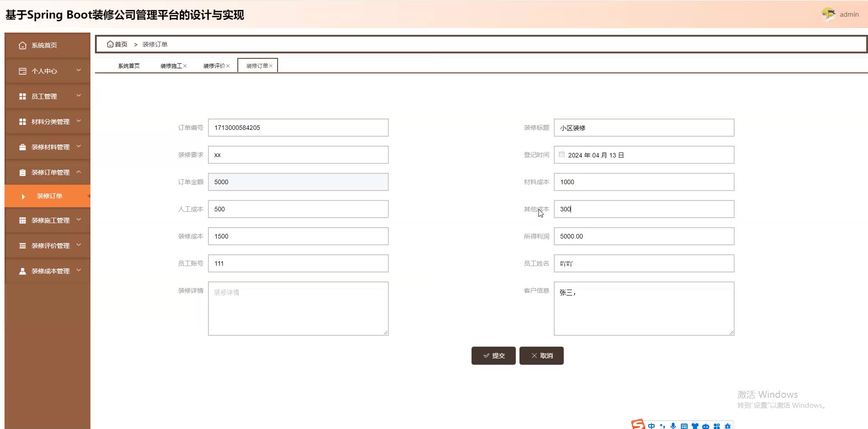Viewport: 868px width, 429px height.
Task: Open the Sogou soft keyboard icon
Action: tap(684, 426)
